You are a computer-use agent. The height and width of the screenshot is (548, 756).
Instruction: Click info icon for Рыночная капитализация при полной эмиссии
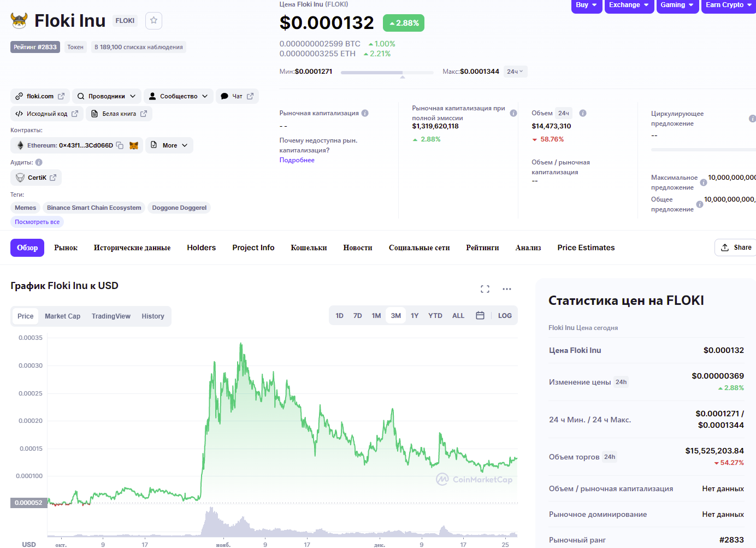pyautogui.click(x=513, y=113)
